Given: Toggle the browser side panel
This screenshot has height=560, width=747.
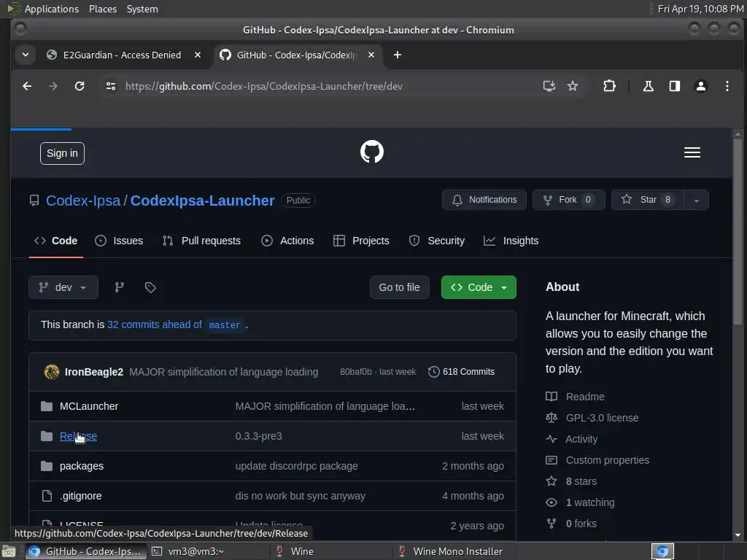Looking at the screenshot, I should 675,86.
